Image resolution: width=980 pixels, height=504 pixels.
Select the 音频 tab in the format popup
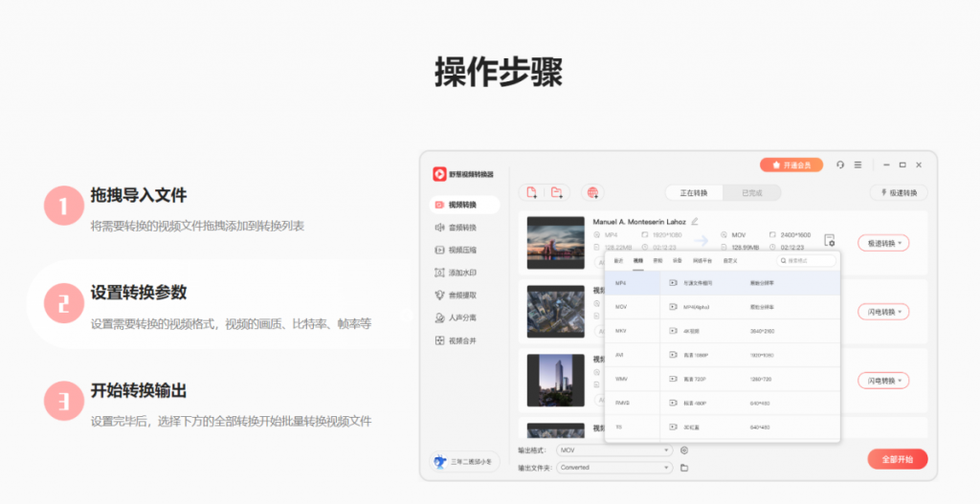(657, 261)
